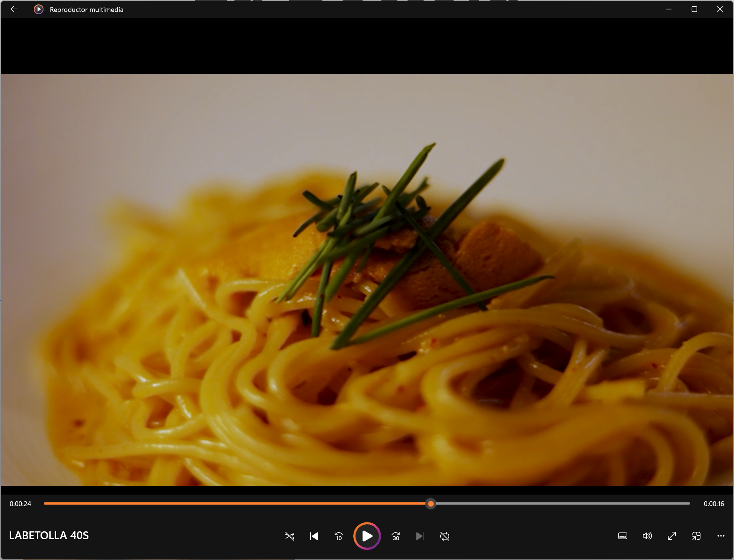Maximize the media player window

point(694,9)
